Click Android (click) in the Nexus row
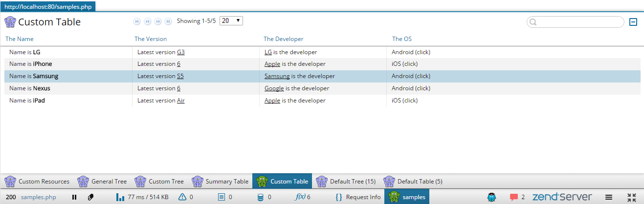The image size is (644, 204). click(x=411, y=88)
